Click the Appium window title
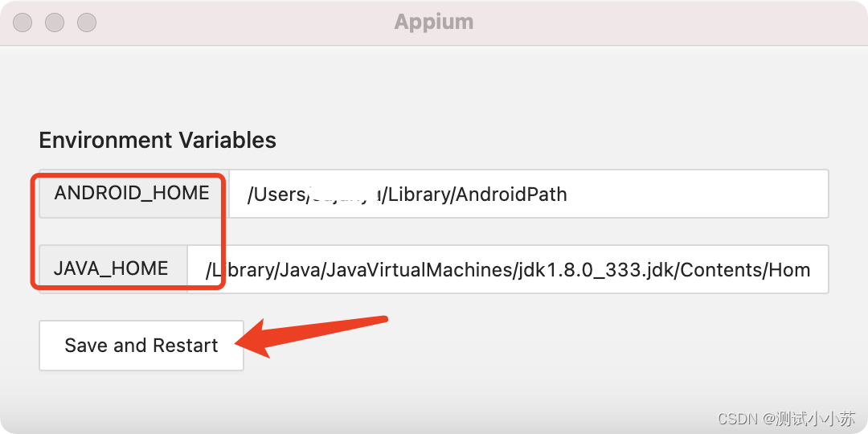The height and width of the screenshot is (434, 868). (x=434, y=23)
